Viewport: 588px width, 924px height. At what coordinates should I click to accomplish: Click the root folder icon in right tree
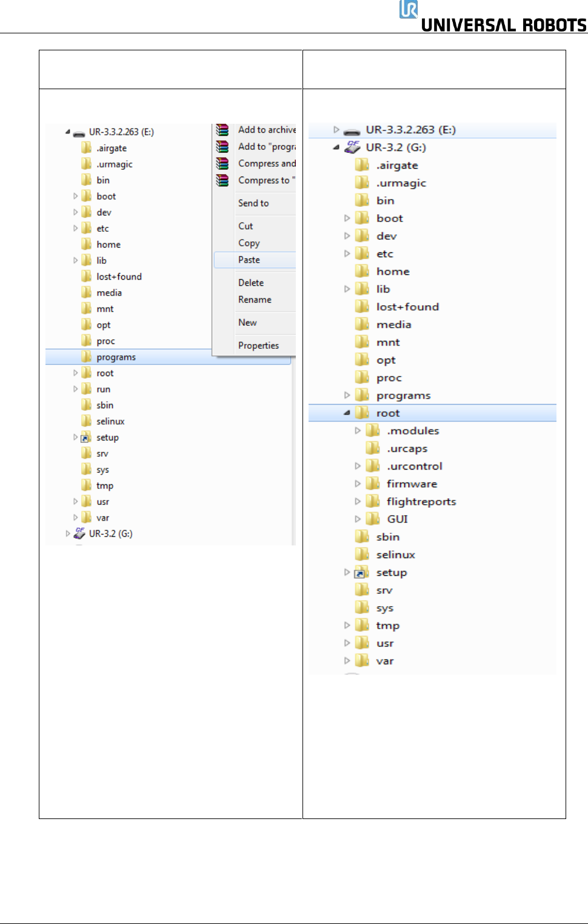[362, 413]
